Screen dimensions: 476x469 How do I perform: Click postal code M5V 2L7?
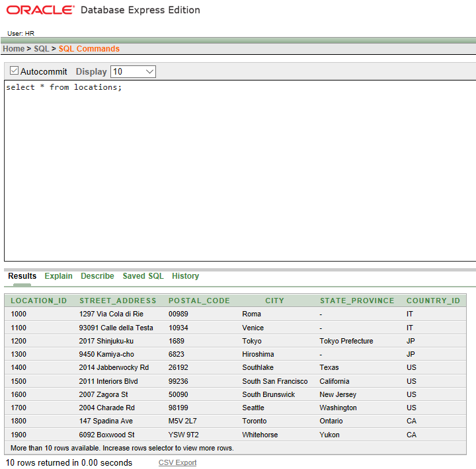click(182, 421)
